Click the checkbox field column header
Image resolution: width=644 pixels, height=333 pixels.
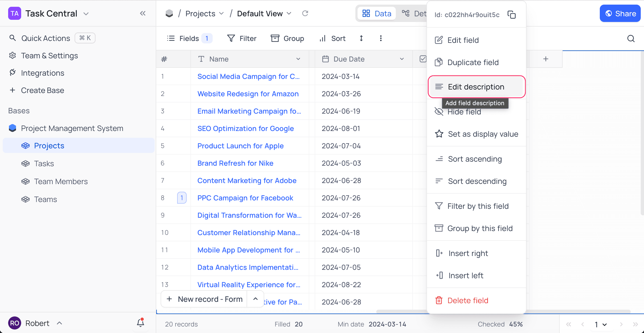pyautogui.click(x=422, y=59)
